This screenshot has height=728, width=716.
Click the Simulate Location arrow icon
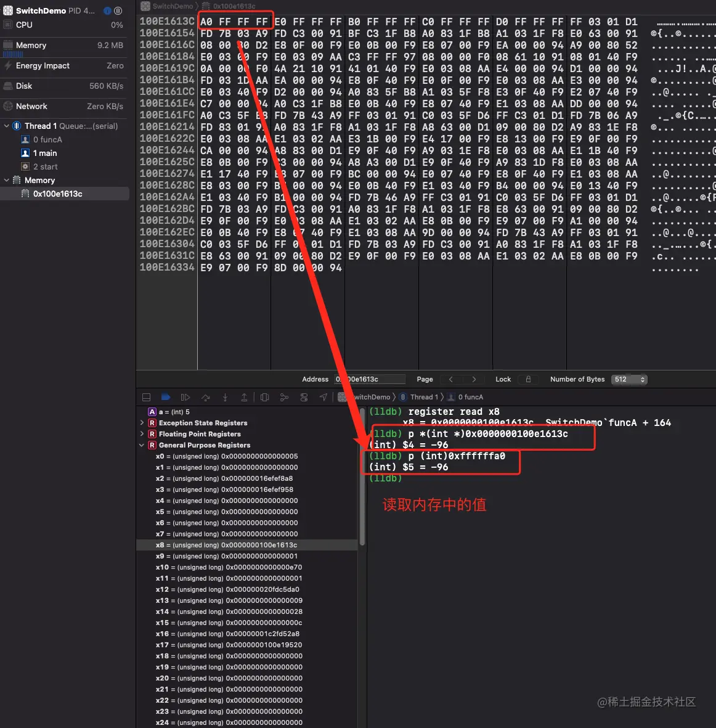pyautogui.click(x=323, y=397)
